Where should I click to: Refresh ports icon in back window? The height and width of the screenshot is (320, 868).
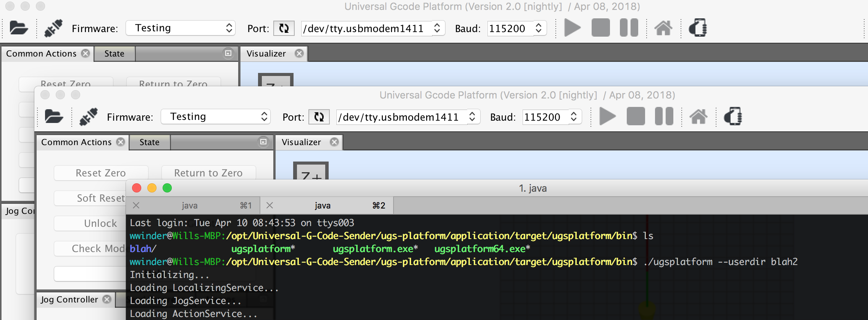[284, 28]
